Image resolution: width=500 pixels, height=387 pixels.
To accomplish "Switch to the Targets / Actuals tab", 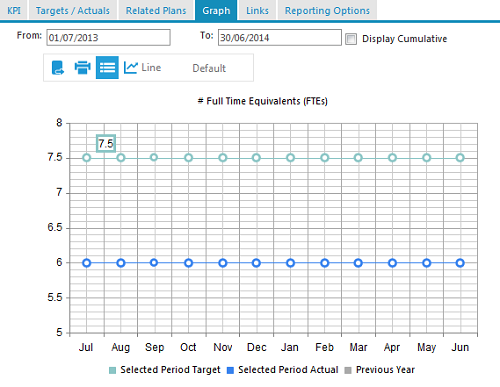I will [x=73, y=11].
